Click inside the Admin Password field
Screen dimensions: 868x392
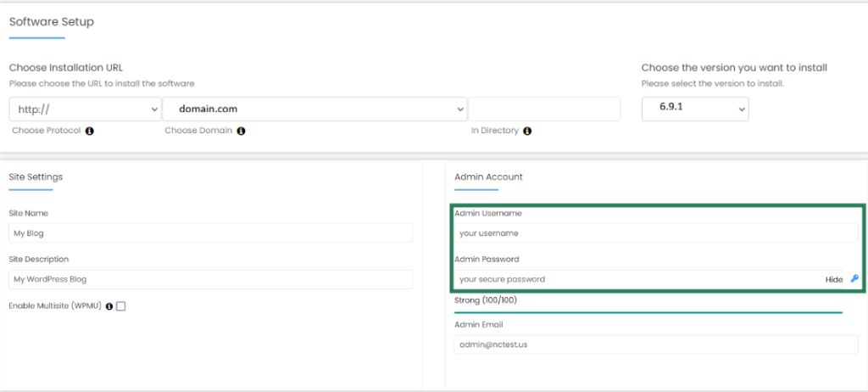pos(636,279)
